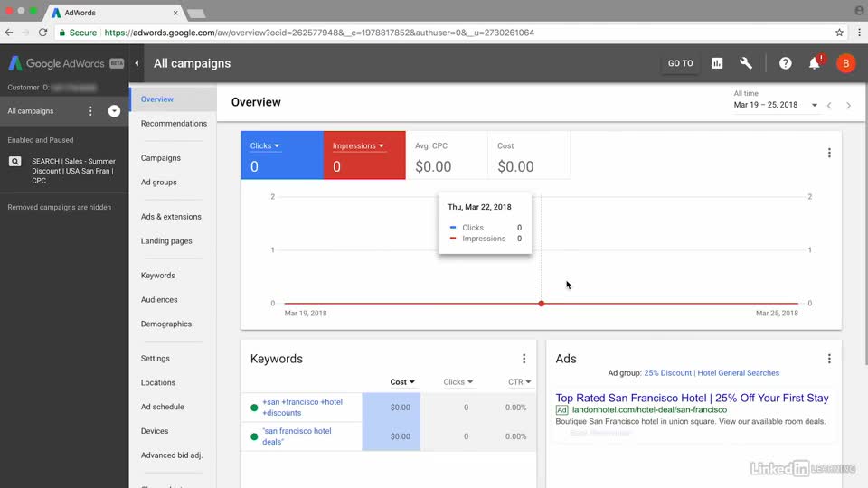This screenshot has width=868, height=488.
Task: Click the browser address bar URL
Action: point(318,33)
